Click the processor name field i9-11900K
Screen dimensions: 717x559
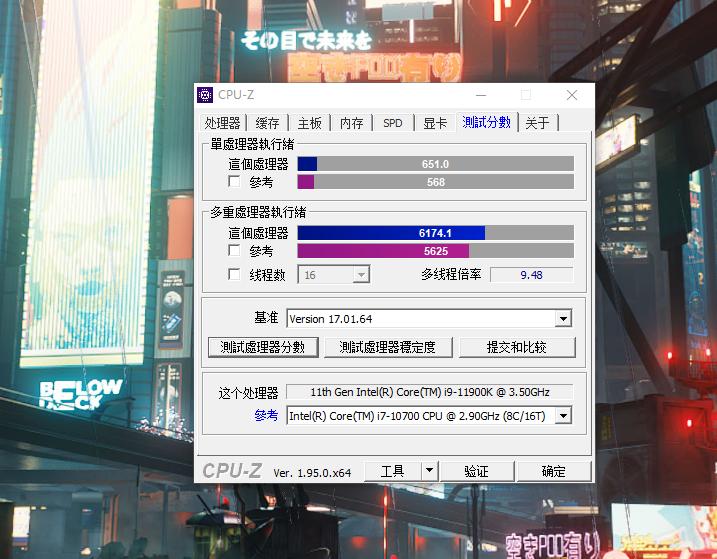pyautogui.click(x=429, y=392)
